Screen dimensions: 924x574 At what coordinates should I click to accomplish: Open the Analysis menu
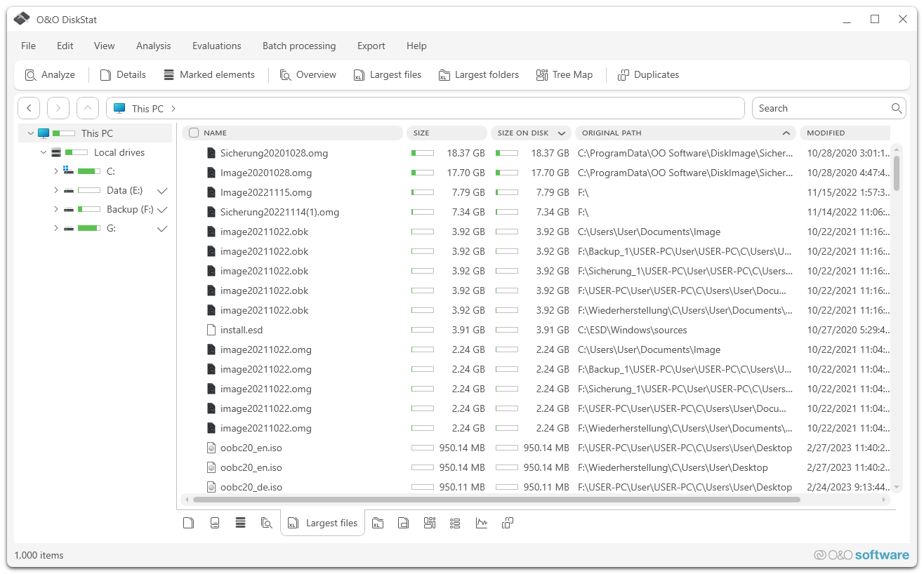(154, 46)
